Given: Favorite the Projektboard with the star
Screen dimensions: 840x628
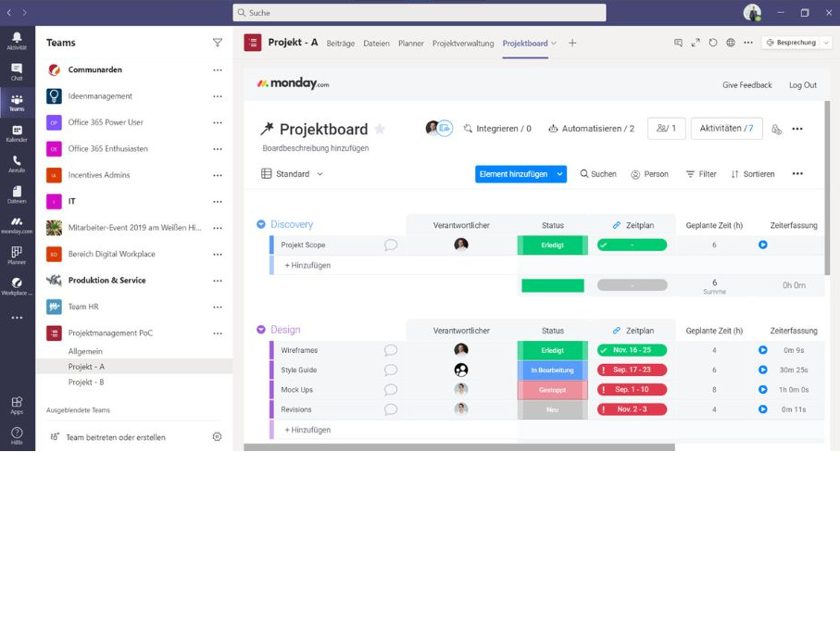Looking at the screenshot, I should click(x=380, y=130).
